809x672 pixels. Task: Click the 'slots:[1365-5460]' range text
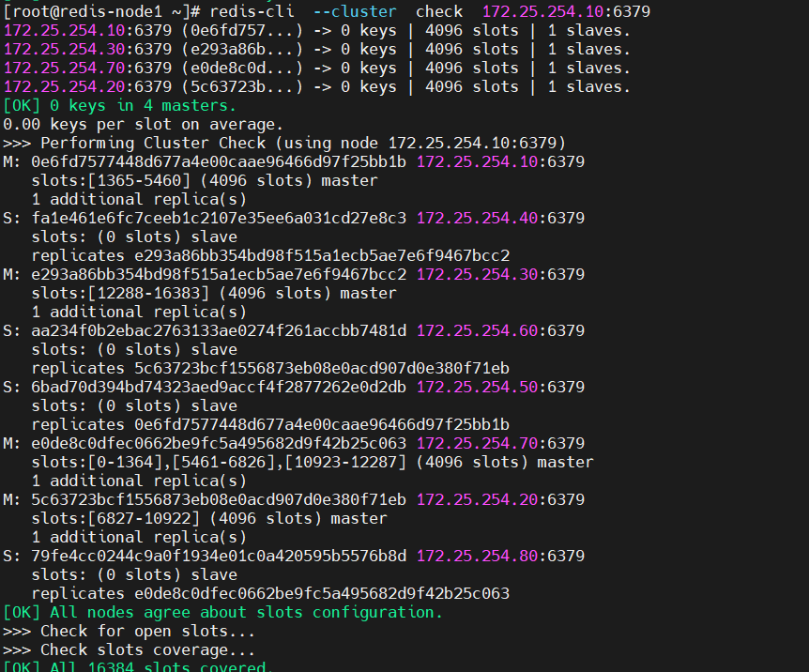pos(111,180)
